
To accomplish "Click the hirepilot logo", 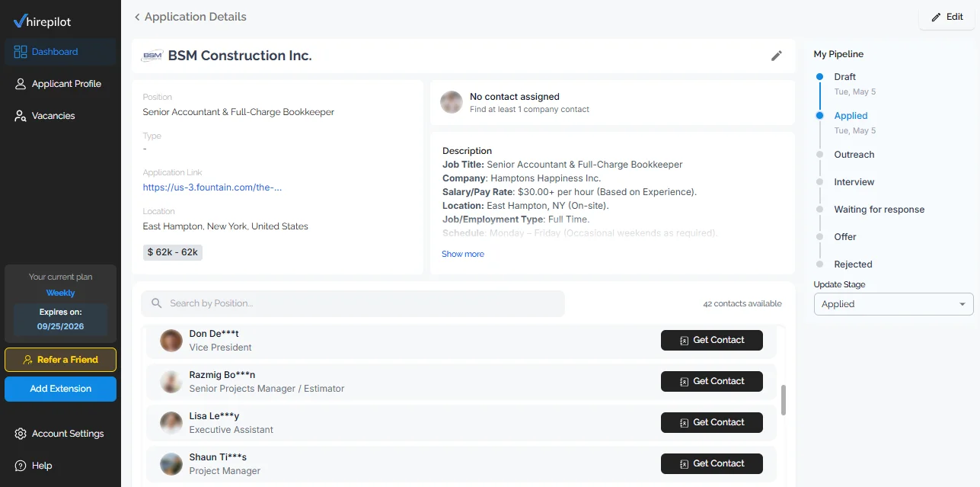I will 43,21.
